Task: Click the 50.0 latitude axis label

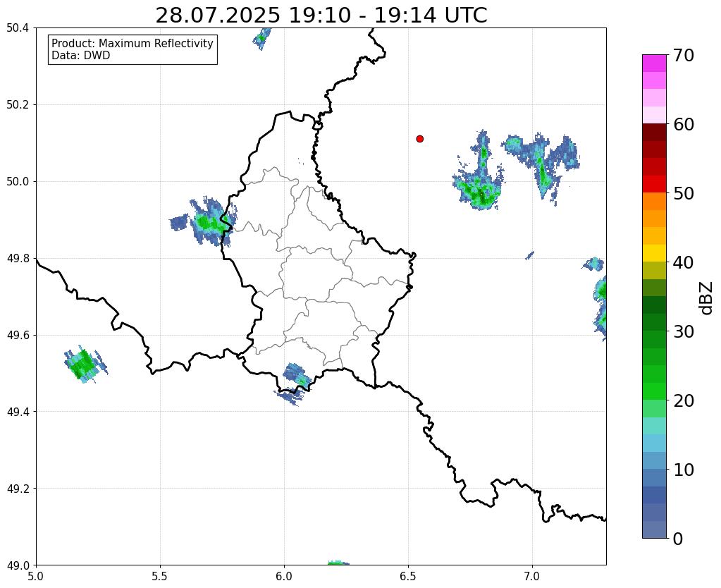Action: [x=18, y=182]
